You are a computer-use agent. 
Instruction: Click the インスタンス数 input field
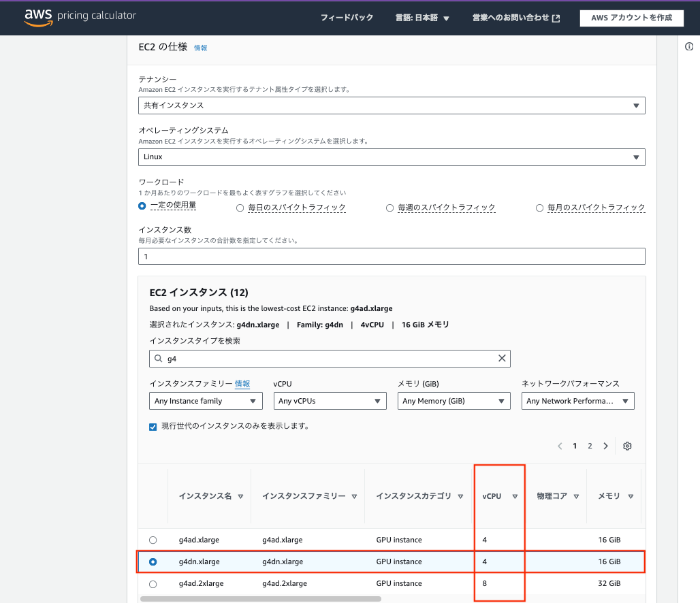point(392,256)
